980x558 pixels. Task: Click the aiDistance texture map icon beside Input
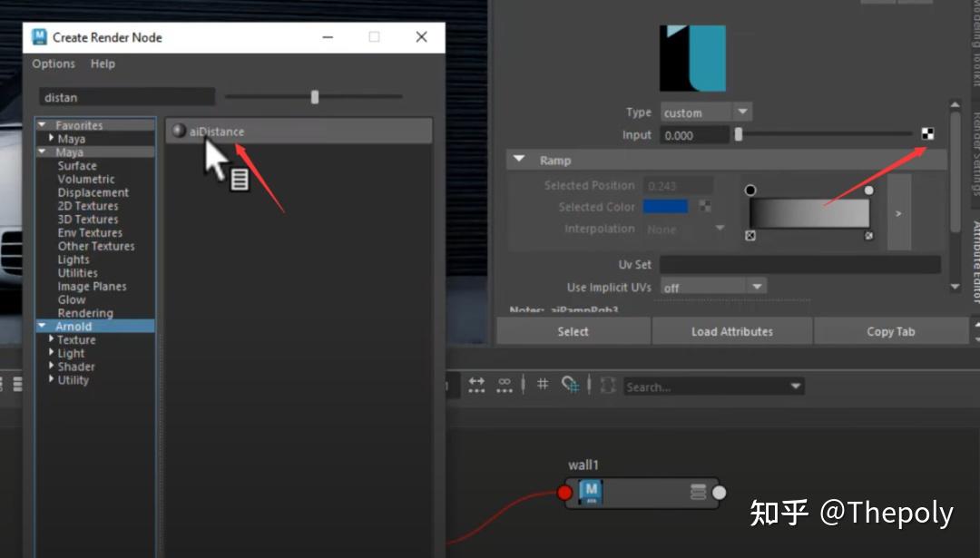[x=926, y=132]
